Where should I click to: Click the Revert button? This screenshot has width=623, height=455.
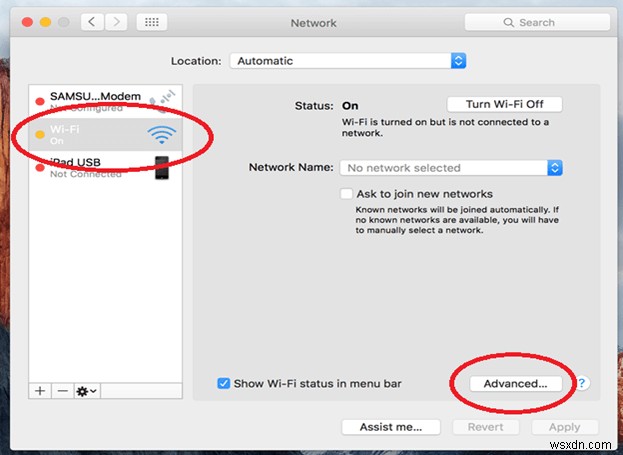pos(486,427)
